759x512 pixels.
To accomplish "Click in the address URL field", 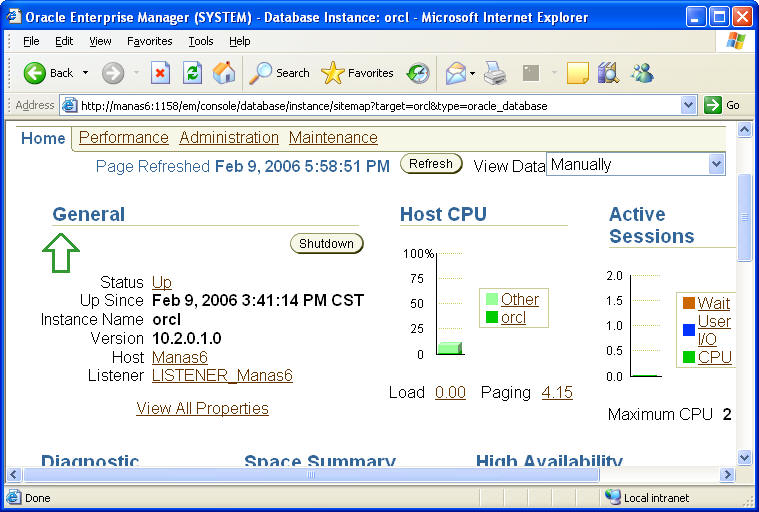I will (x=378, y=105).
